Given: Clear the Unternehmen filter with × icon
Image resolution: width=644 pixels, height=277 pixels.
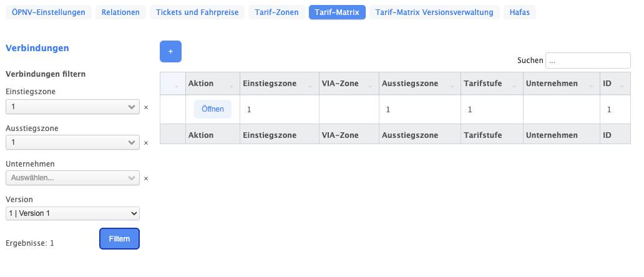Looking at the screenshot, I should point(146,178).
